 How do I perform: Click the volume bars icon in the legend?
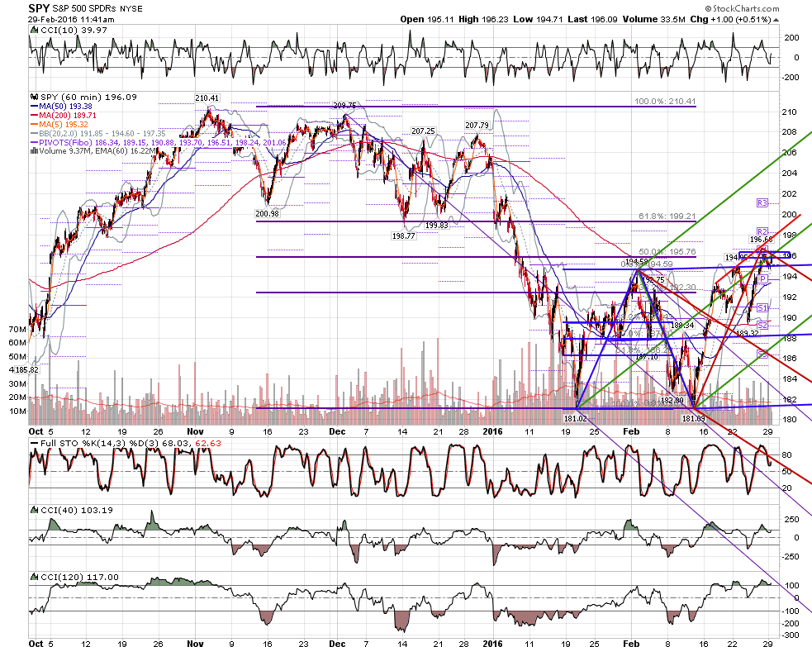tap(34, 150)
